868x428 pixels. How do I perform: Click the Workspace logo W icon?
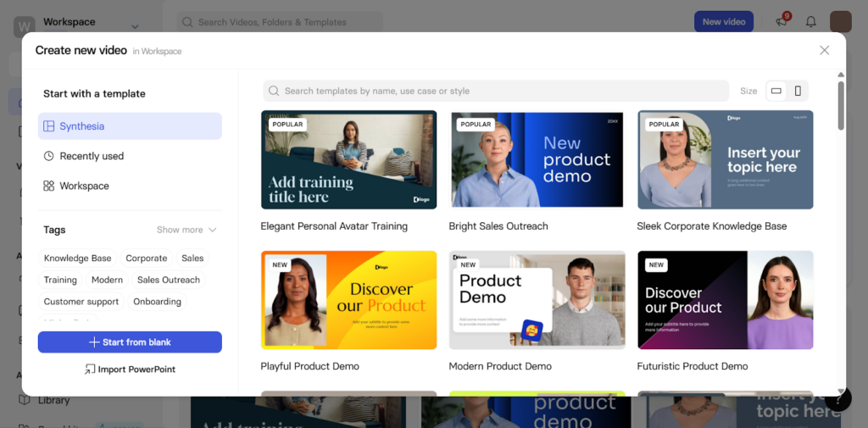[x=25, y=26]
